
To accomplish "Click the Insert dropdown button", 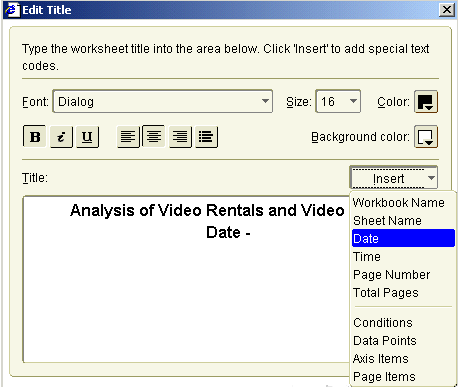I will point(394,178).
